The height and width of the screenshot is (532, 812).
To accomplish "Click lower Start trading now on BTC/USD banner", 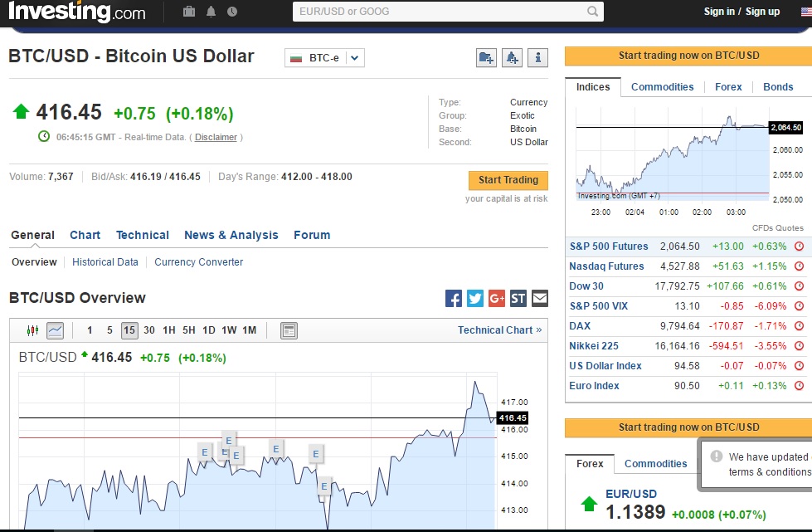I will coord(688,427).
